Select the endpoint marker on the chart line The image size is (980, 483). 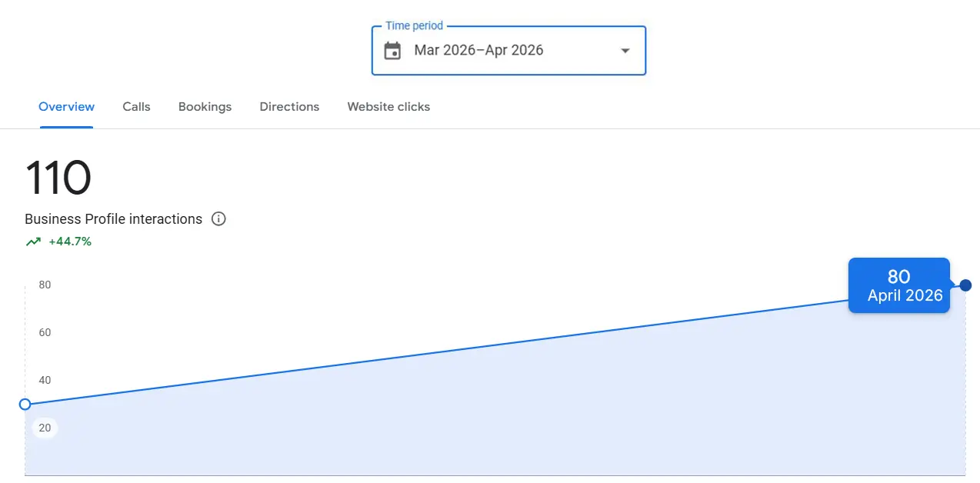(x=965, y=285)
